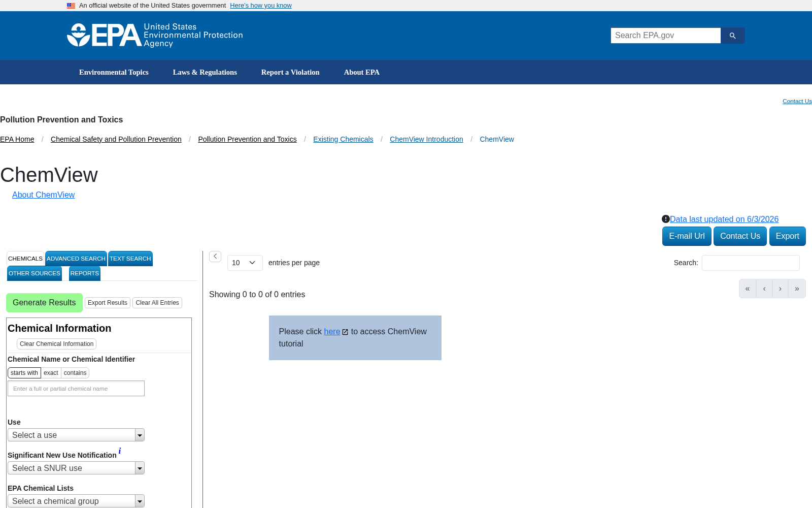Image resolution: width=812 pixels, height=508 pixels.
Task: Click the EPA logo
Action: click(155, 35)
